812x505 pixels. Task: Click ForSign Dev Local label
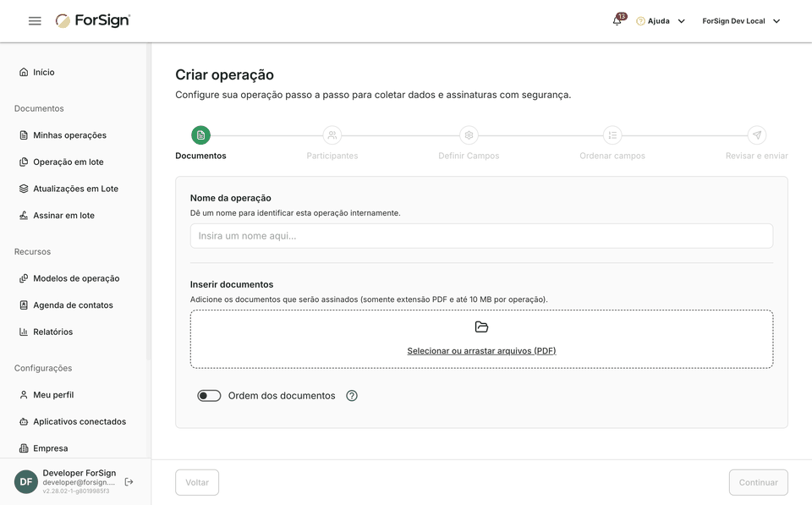(x=733, y=21)
